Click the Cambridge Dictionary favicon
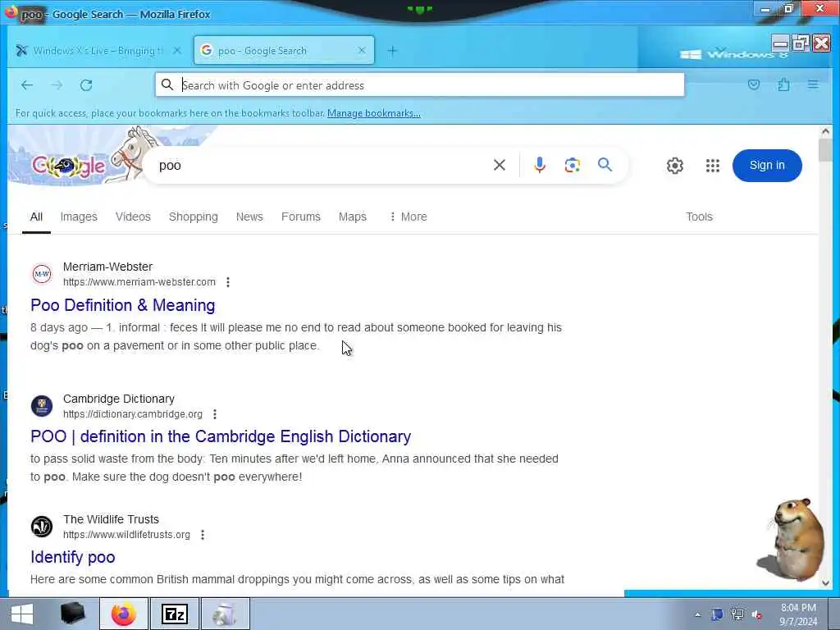 click(42, 406)
